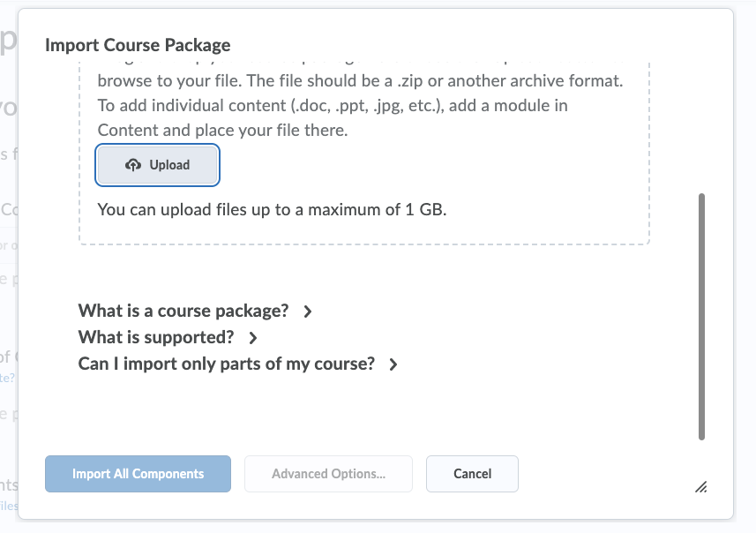Expand the chevron next to What is supported

pyautogui.click(x=253, y=338)
